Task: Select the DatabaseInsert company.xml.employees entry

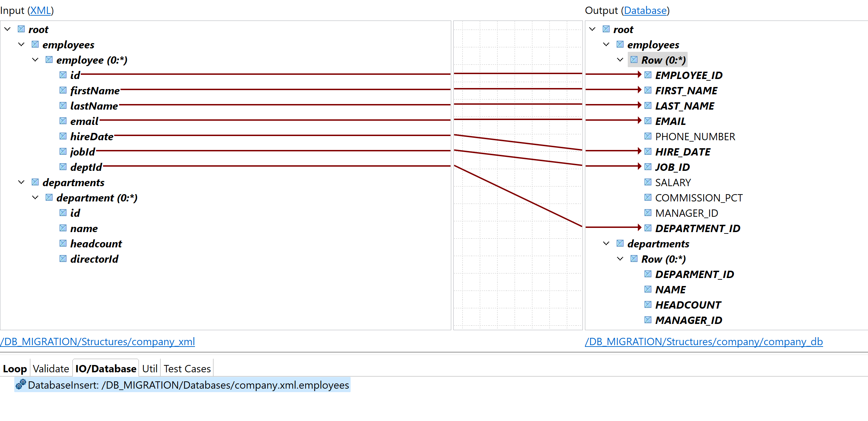Action: click(x=188, y=385)
